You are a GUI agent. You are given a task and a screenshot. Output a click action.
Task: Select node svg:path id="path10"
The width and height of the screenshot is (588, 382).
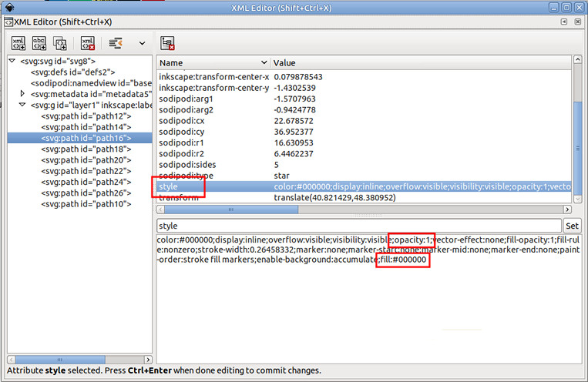point(86,204)
